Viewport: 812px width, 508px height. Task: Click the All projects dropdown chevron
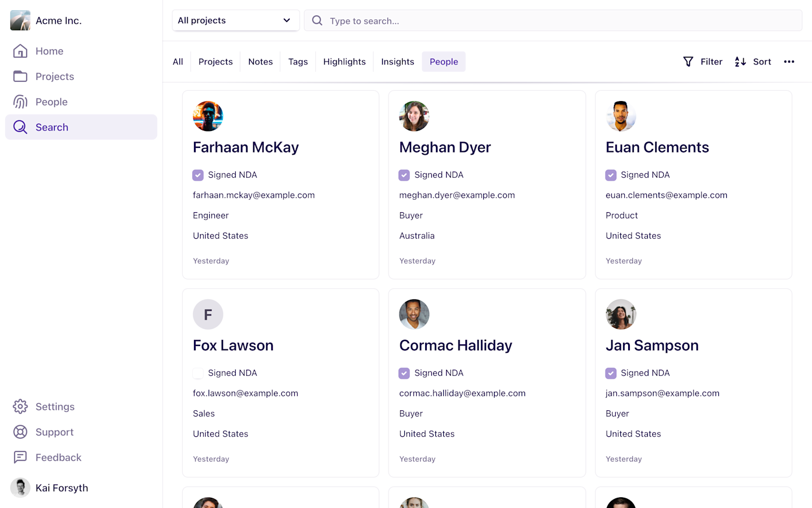pos(287,20)
